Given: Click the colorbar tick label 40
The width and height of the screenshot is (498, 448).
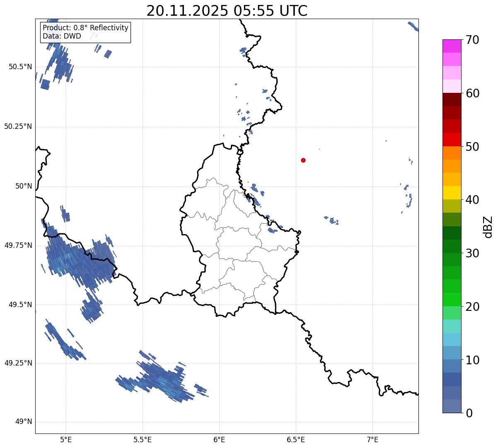Looking at the screenshot, I should click(x=472, y=200).
